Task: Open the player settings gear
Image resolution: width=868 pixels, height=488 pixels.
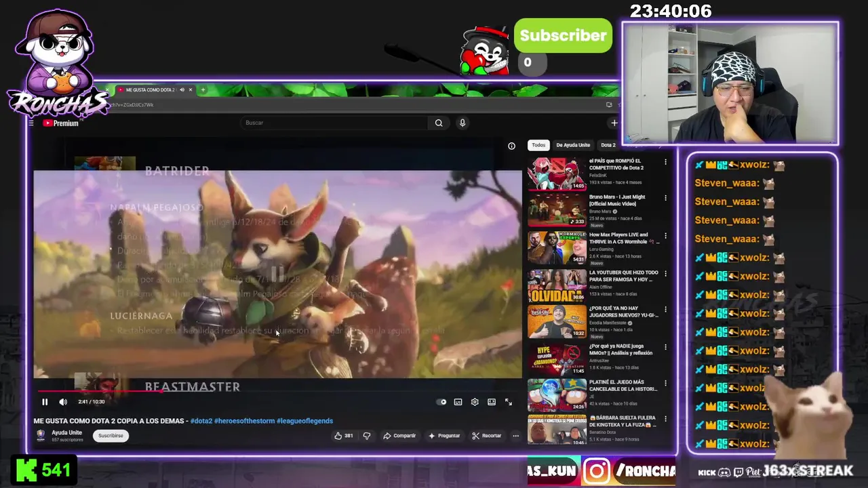Action: (475, 402)
